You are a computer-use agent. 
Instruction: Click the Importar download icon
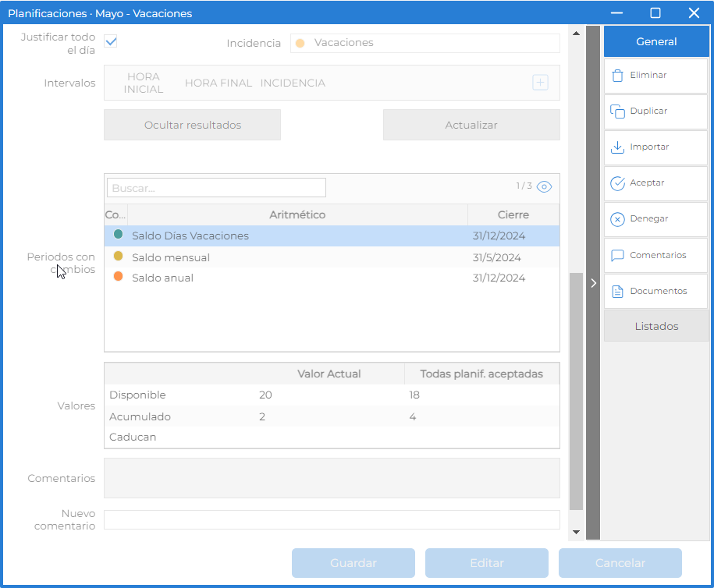coord(617,147)
